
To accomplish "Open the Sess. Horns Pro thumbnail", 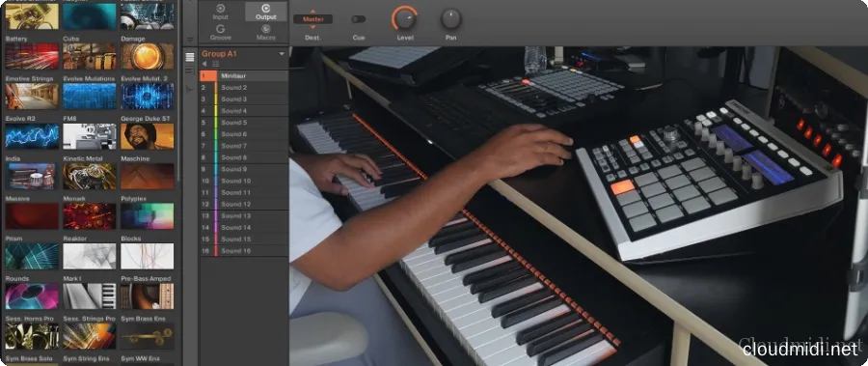I will [32, 336].
